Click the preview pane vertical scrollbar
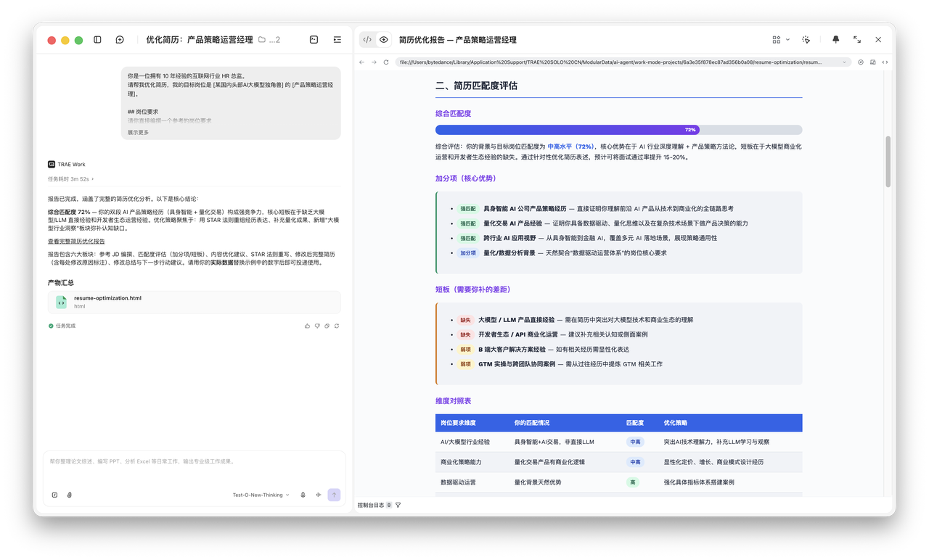Screen dimensions: 929x560 click(x=888, y=161)
